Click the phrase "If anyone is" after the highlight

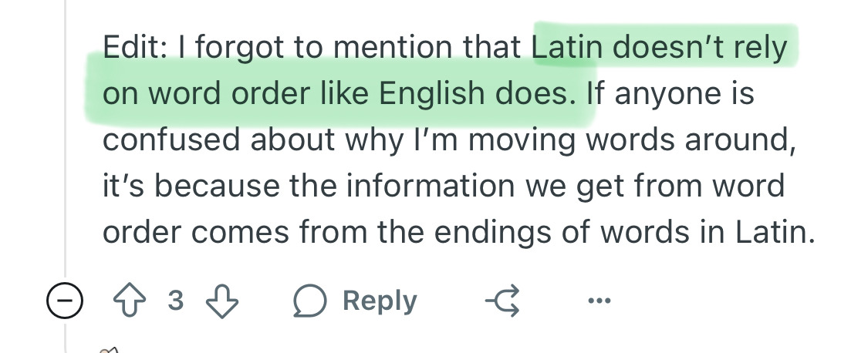670,93
